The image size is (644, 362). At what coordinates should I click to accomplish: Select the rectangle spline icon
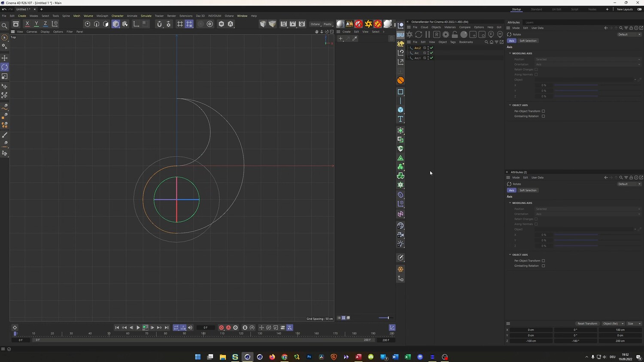(x=401, y=92)
